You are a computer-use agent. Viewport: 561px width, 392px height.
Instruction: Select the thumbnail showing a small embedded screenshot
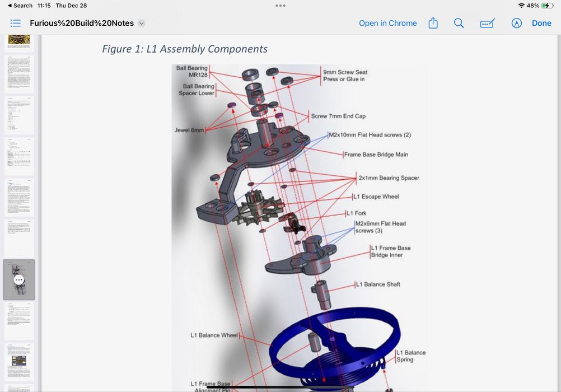point(19,361)
